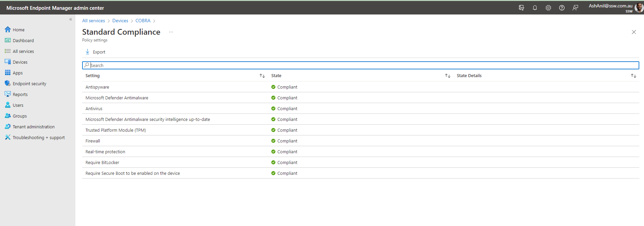Sort the table by State Details column
The width and height of the screenshot is (644, 226).
coord(633,76)
